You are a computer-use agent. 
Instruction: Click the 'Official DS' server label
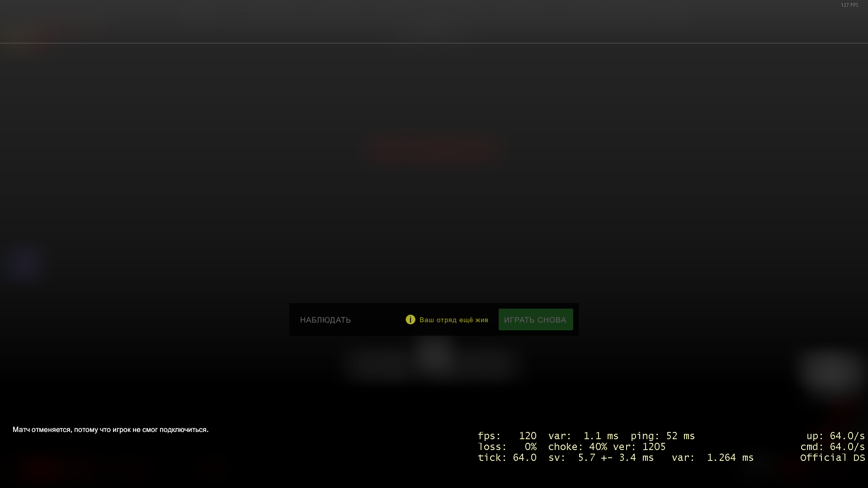pos(833,458)
